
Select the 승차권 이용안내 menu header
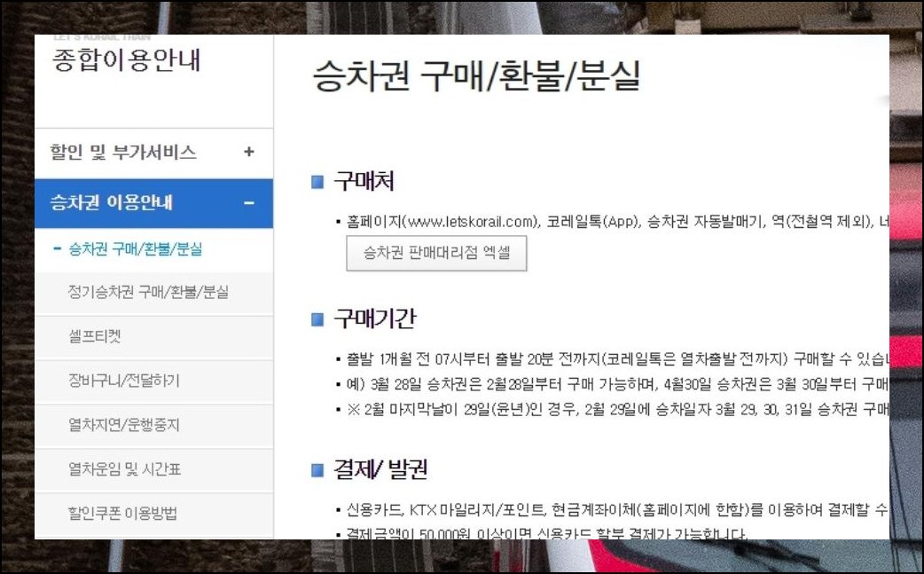(x=153, y=203)
